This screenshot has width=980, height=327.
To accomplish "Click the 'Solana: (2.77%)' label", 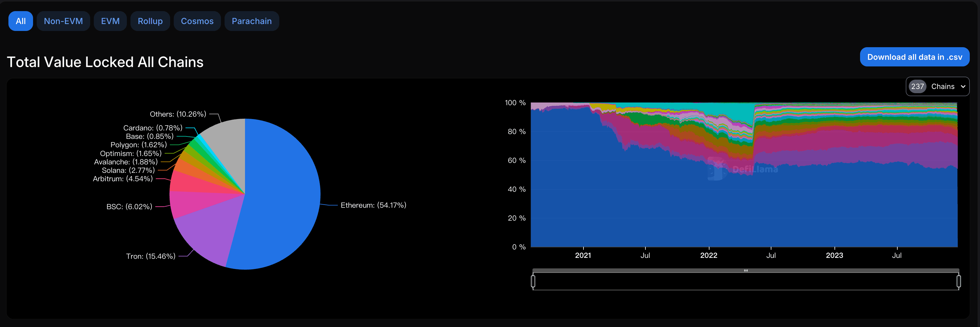I will click(x=128, y=170).
